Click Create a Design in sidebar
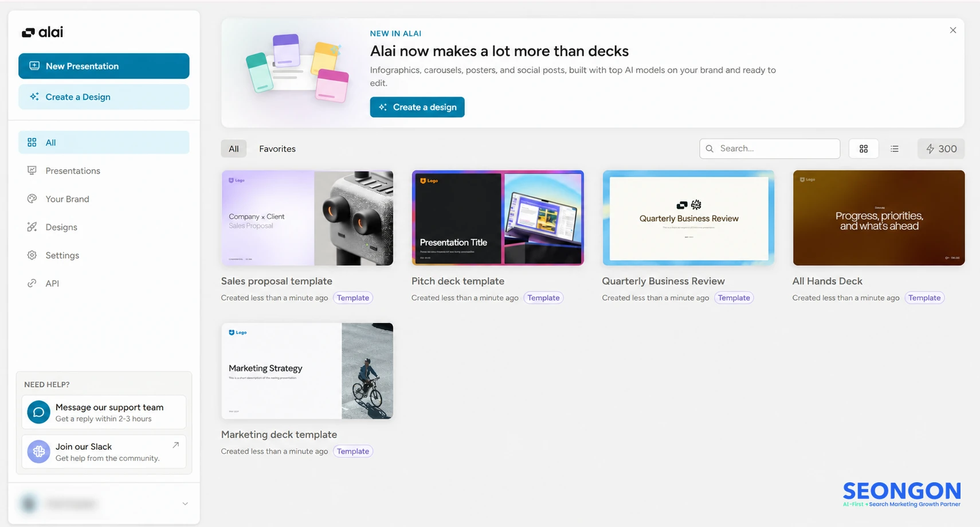 coord(104,97)
